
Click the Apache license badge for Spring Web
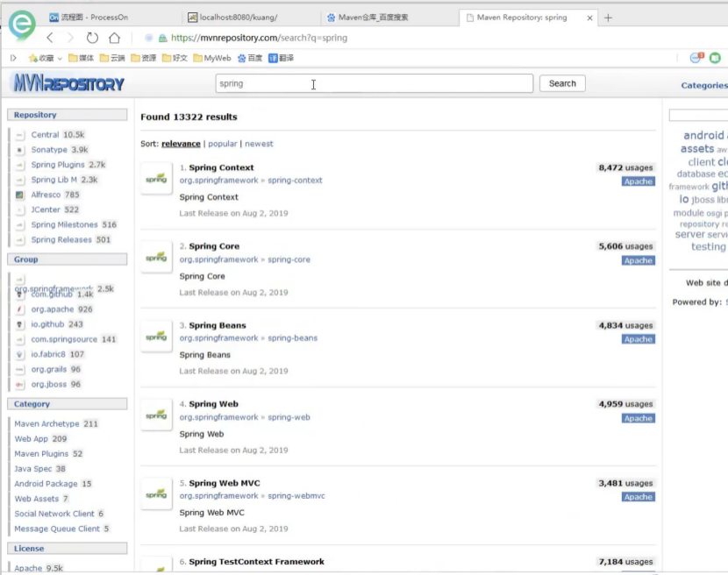coord(639,418)
